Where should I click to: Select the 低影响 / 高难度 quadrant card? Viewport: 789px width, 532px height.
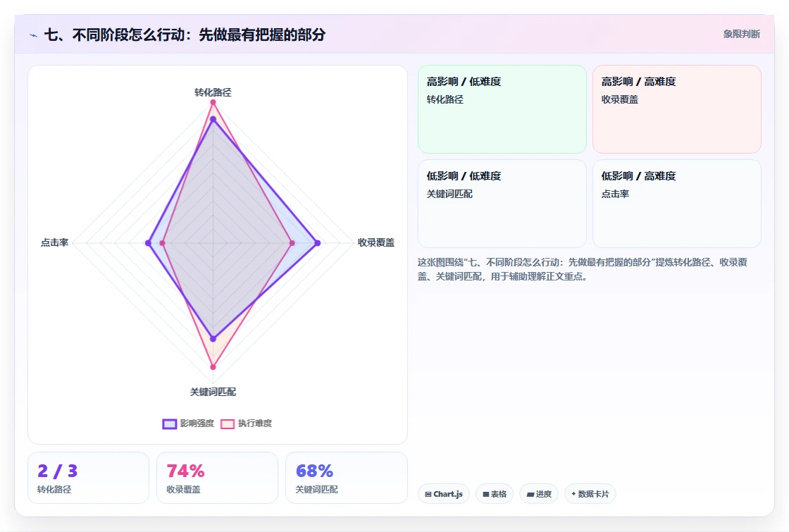677,204
